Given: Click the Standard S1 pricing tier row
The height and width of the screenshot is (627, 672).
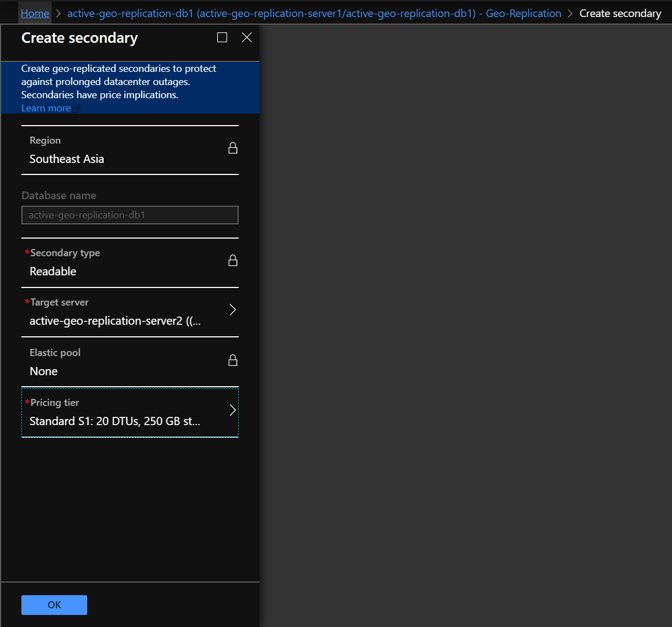Looking at the screenshot, I should point(129,412).
